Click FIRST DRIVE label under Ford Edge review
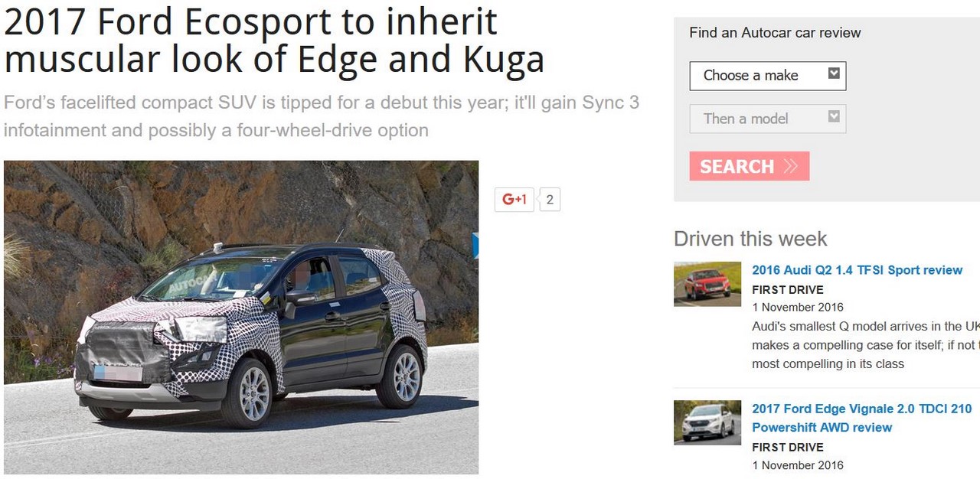 coord(788,448)
